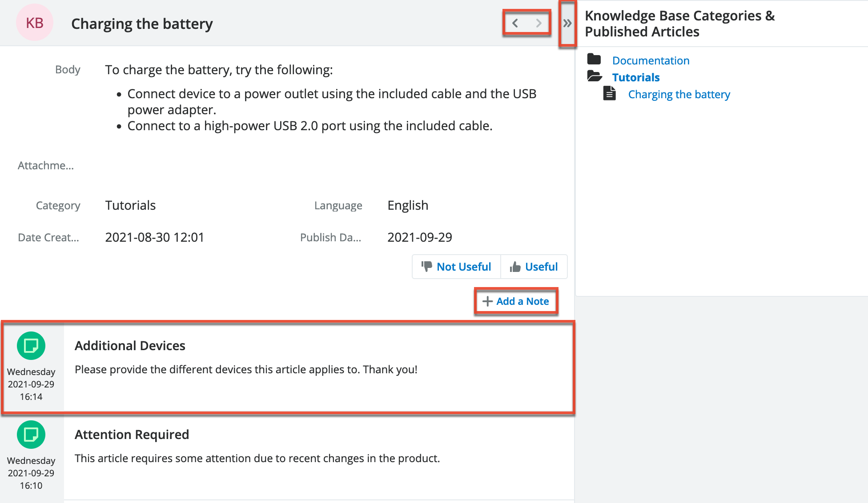Click the open Tutorials folder icon
868x503 pixels.
coord(595,76)
